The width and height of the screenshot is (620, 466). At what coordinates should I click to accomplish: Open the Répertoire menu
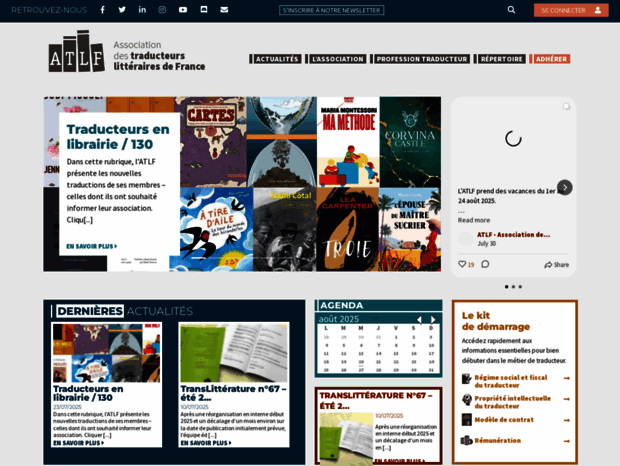502,59
